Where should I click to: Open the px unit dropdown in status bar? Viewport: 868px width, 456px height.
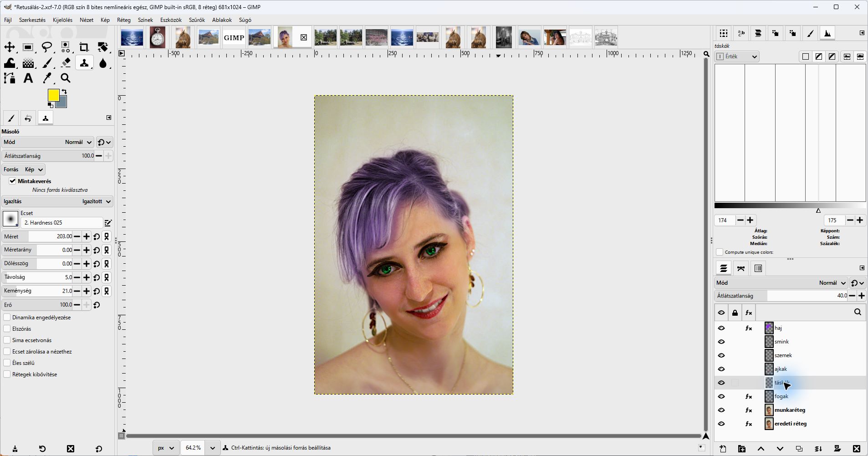(165, 448)
